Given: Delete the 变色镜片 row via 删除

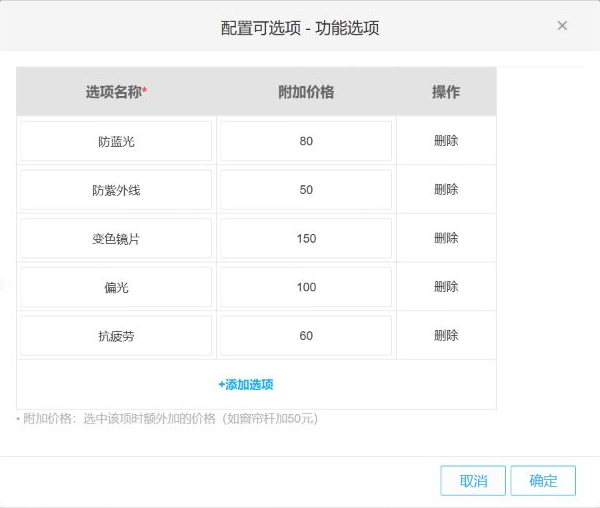Looking at the screenshot, I should (446, 238).
